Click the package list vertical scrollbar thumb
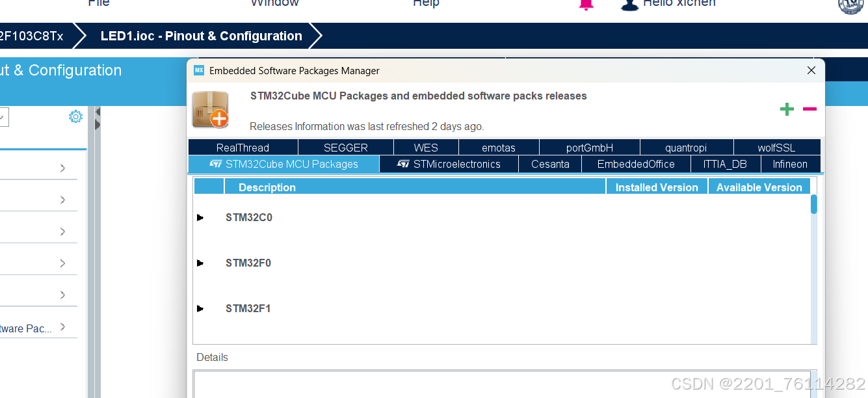Image resolution: width=868 pixels, height=398 pixels. click(x=813, y=204)
